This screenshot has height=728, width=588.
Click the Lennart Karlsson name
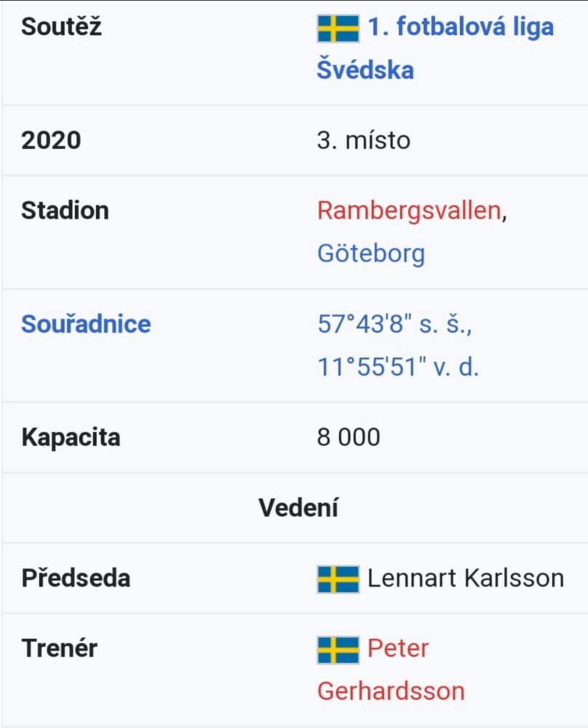coord(466,579)
